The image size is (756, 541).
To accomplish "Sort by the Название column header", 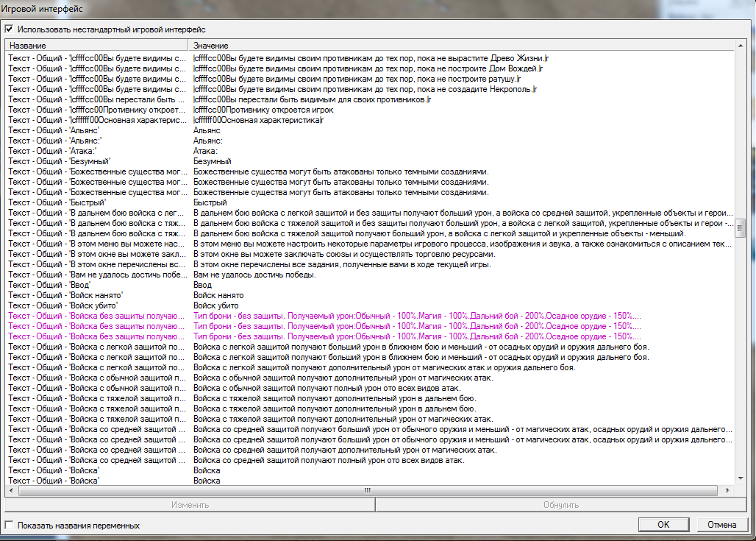I will click(96, 46).
